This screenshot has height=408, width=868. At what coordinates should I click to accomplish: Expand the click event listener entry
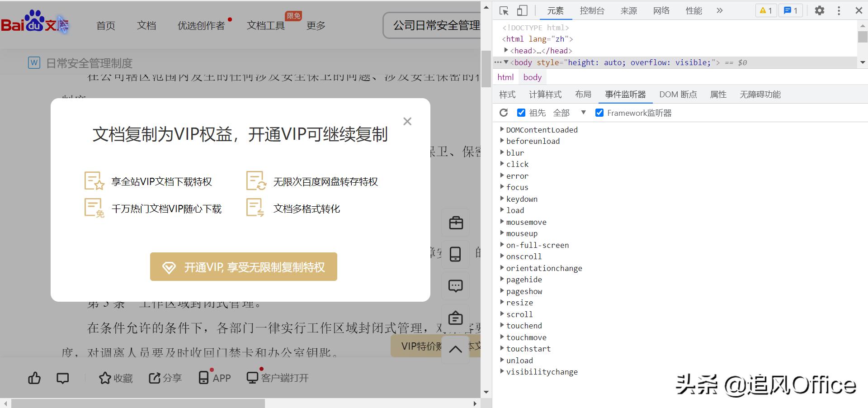(502, 164)
